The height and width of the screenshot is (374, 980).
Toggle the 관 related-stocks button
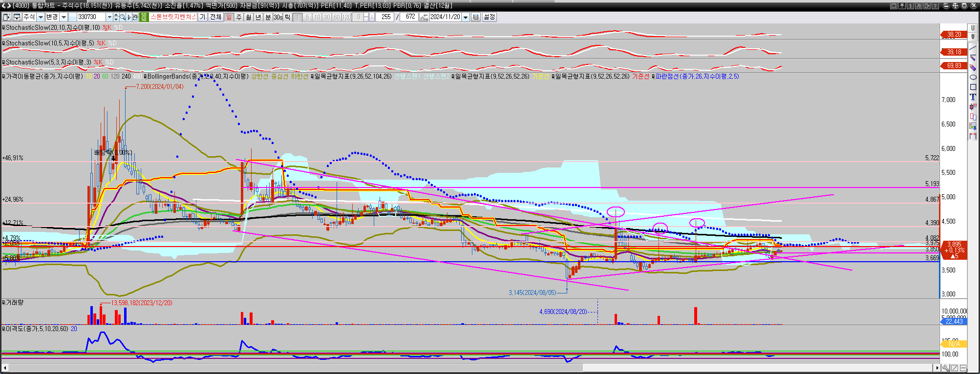135,17
